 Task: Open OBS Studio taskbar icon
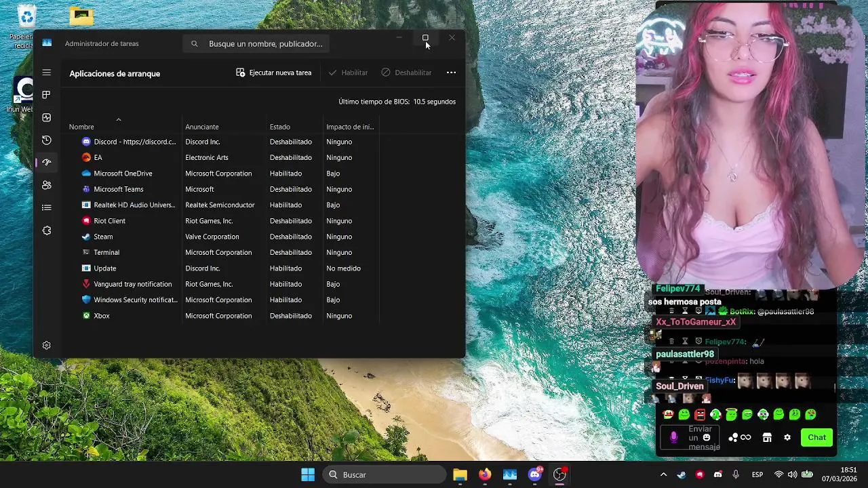[x=560, y=474]
